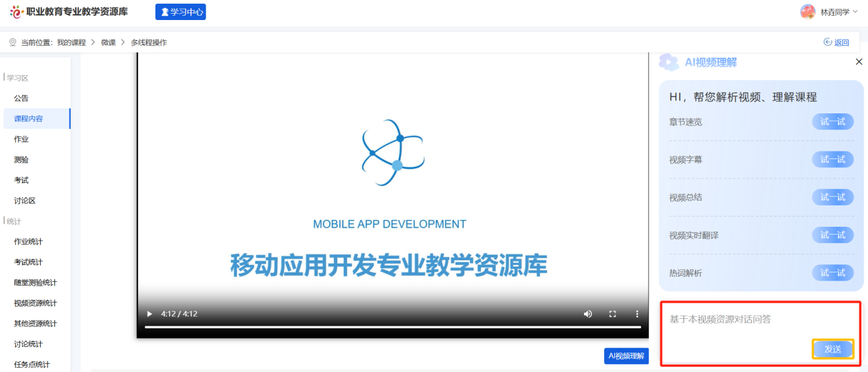868x372 pixels.
Task: Try 视频实时翻译 with its 试一试 button
Action: pyautogui.click(x=833, y=235)
